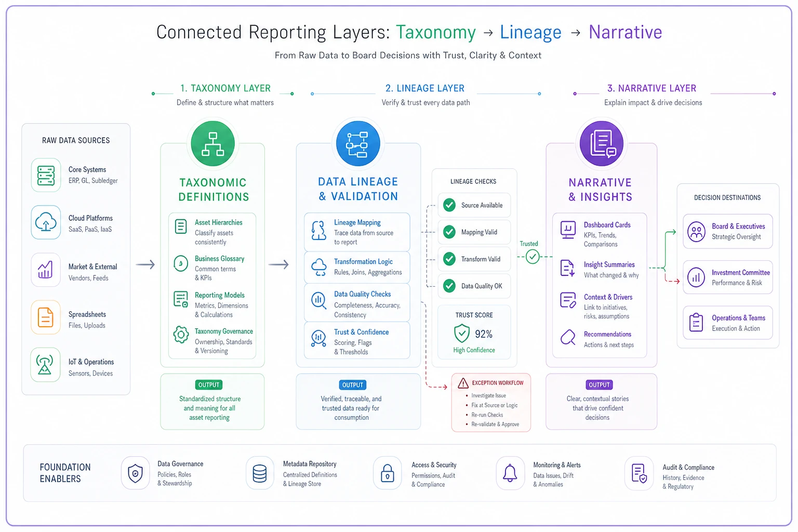This screenshot has width=798, height=532.
Task: Select the Operations & Teams clipboard icon
Action: [696, 323]
